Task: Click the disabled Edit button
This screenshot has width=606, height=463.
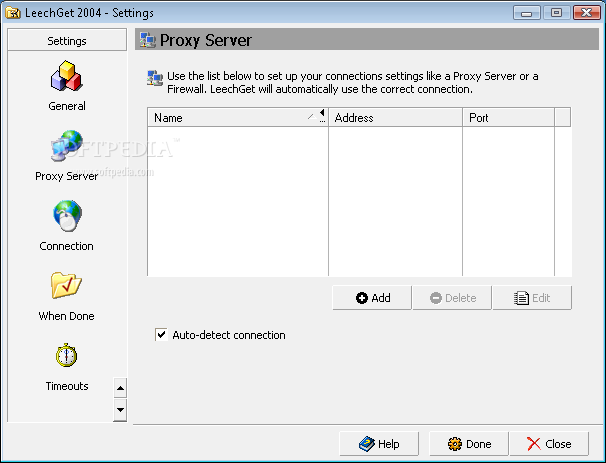Action: [x=532, y=298]
